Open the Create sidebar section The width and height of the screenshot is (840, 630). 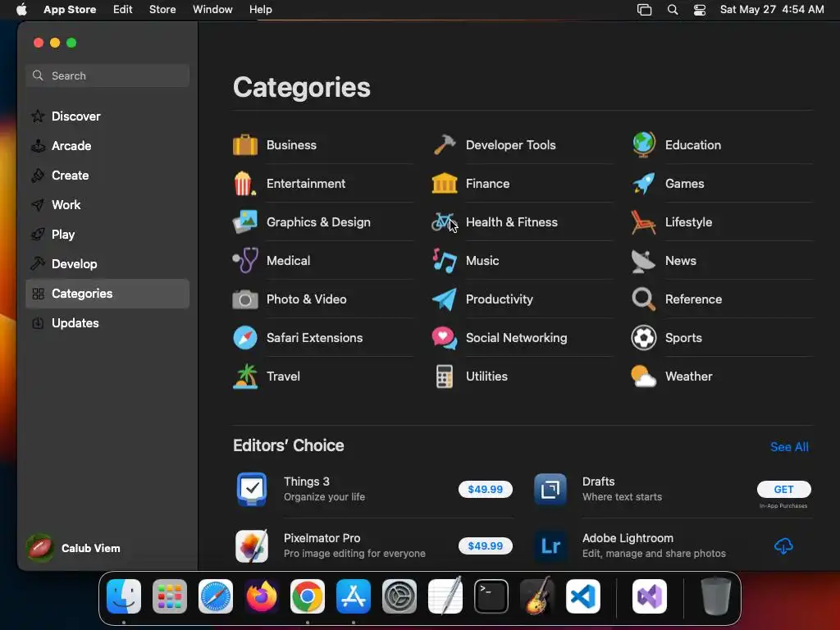click(x=107, y=176)
